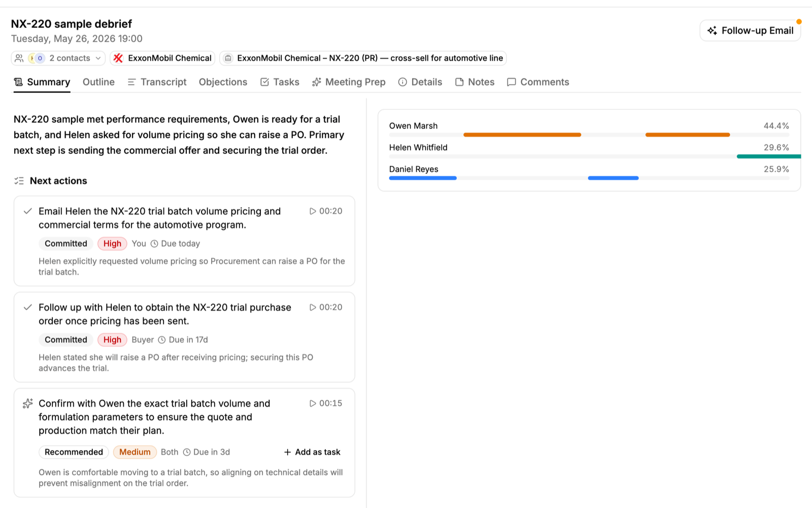Click the Both owner label
This screenshot has width=812, height=508.
point(170,452)
